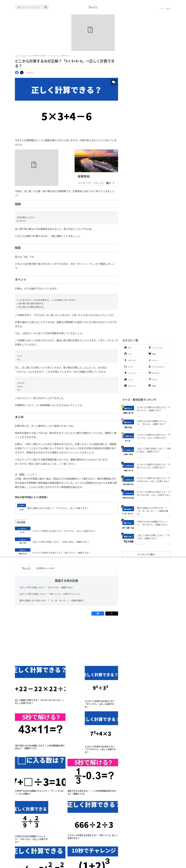The height and width of the screenshot is (868, 186).
Task: Open recommended card 43×11=?
Action: pyautogui.click(x=40, y=731)
